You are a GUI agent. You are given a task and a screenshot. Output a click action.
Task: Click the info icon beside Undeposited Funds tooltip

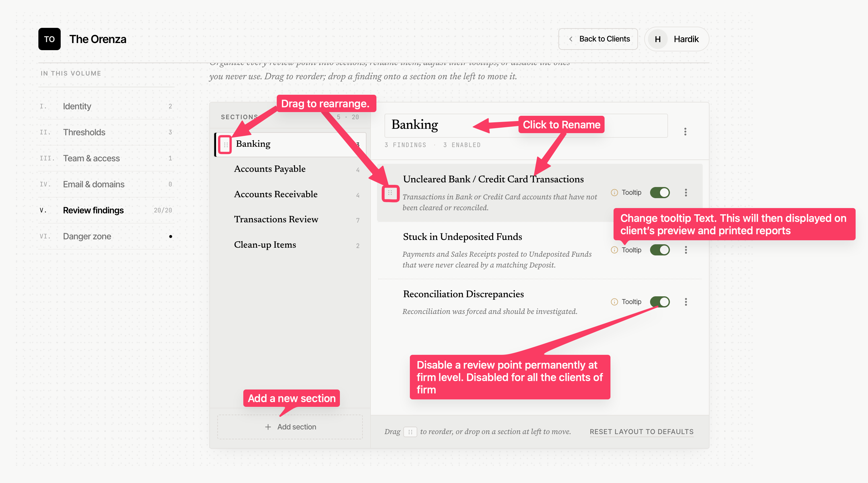click(x=614, y=250)
